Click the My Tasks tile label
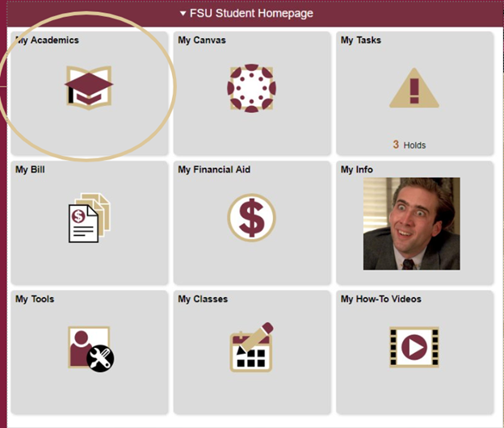The width and height of the screenshot is (504, 428). [361, 40]
